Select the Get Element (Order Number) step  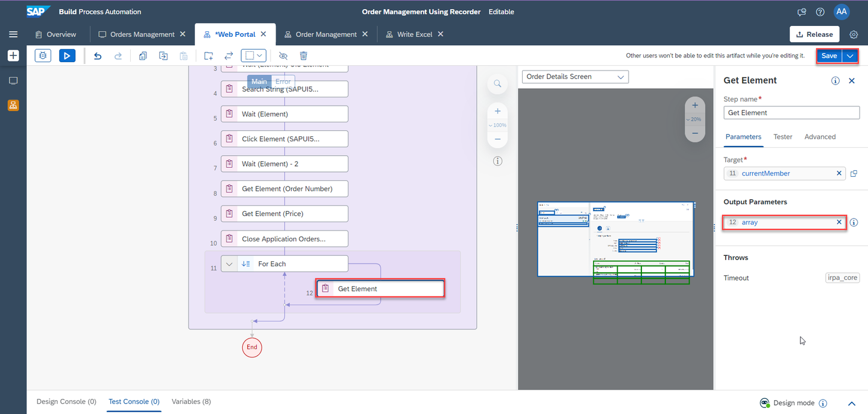point(285,189)
